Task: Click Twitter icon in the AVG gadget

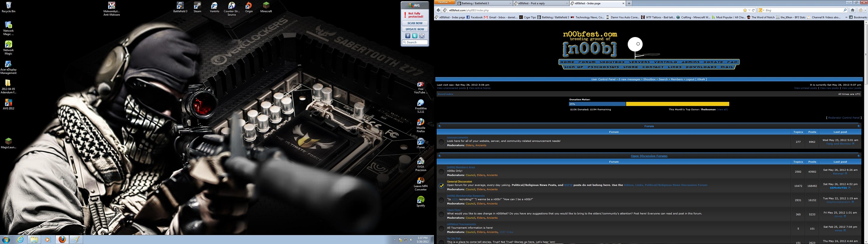Action: pyautogui.click(x=415, y=36)
